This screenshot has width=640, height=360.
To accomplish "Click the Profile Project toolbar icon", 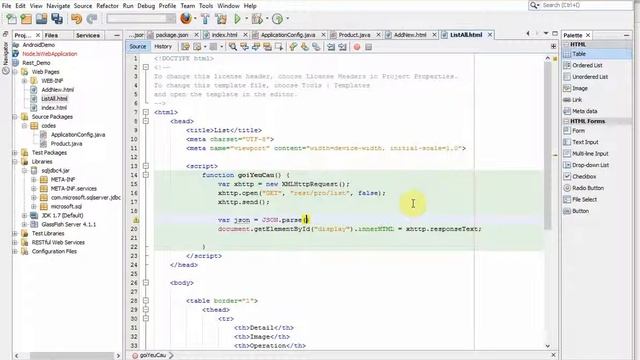I will (x=277, y=19).
